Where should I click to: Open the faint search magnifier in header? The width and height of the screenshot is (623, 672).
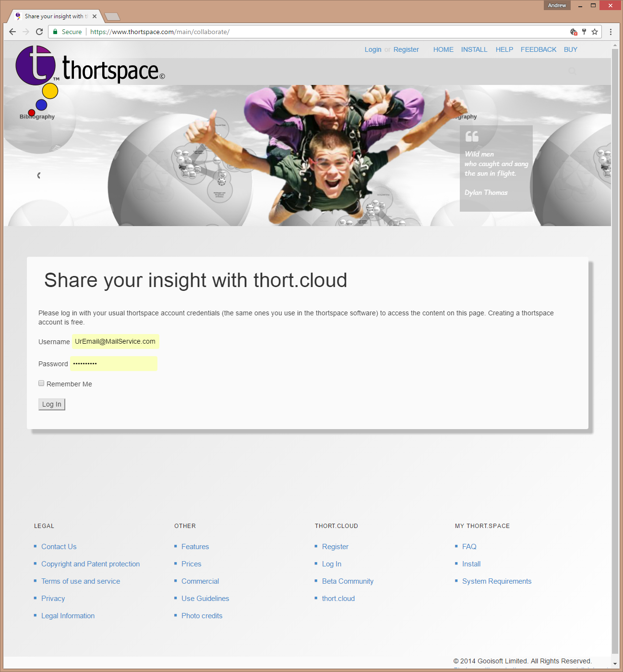pos(572,71)
